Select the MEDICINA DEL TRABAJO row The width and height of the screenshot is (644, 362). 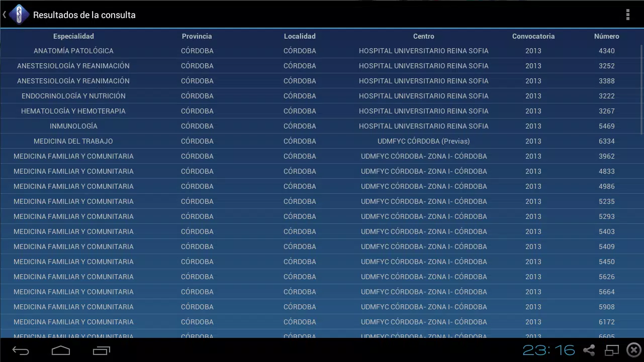(322, 141)
